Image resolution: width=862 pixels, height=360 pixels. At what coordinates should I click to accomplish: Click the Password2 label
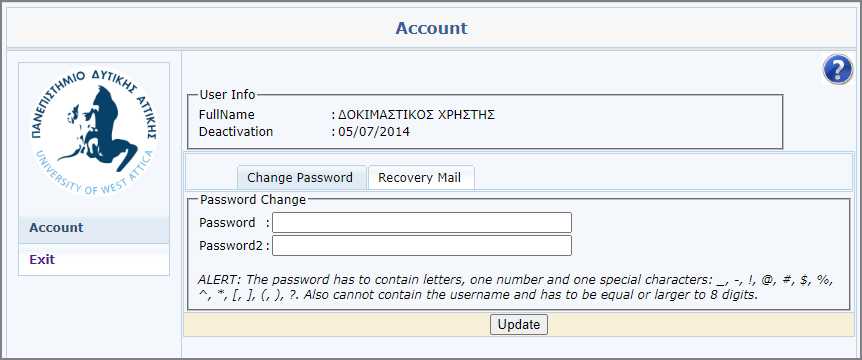tap(231, 246)
